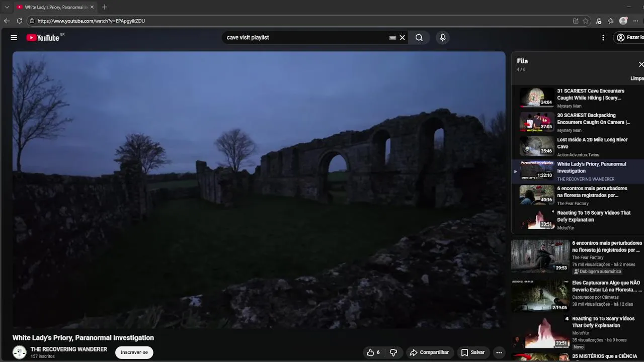Viewport: 644px width, 362px height.
Task: Clear the search box with the X
Action: (403, 38)
